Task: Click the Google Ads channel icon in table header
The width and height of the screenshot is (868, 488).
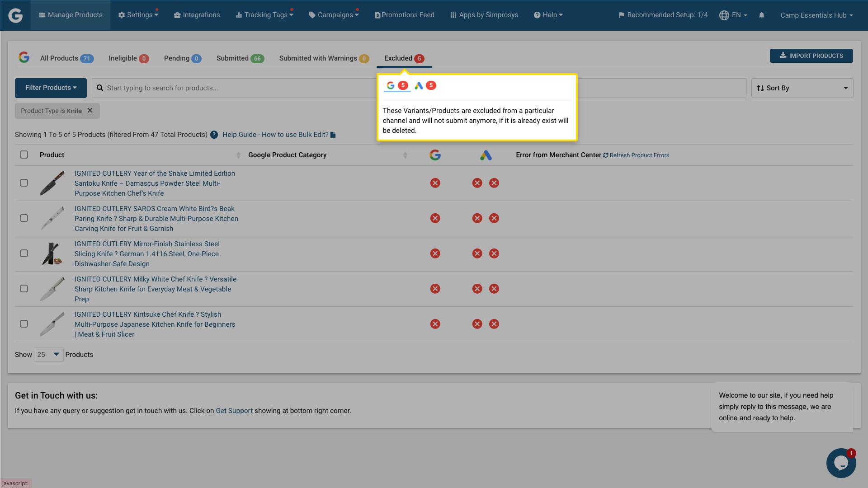Action: 486,155
